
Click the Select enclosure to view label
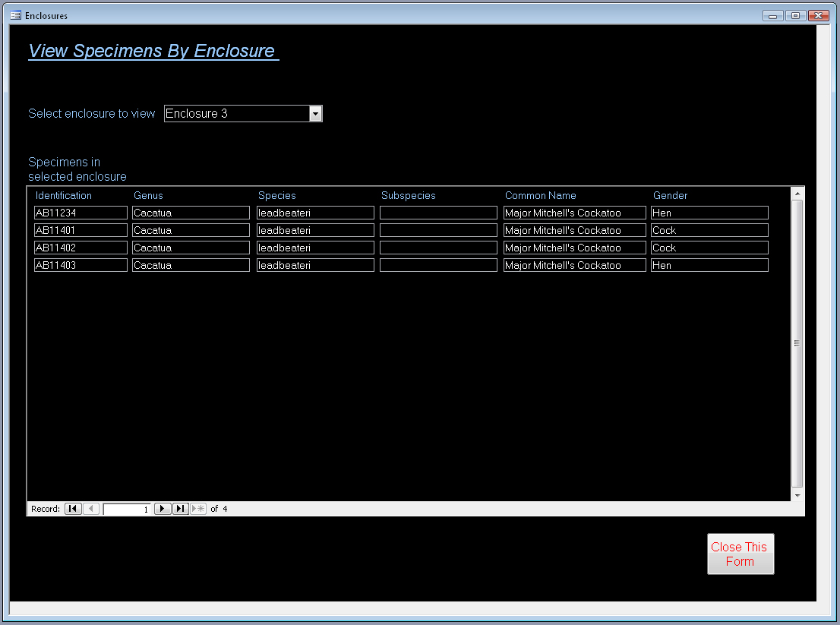coord(92,114)
